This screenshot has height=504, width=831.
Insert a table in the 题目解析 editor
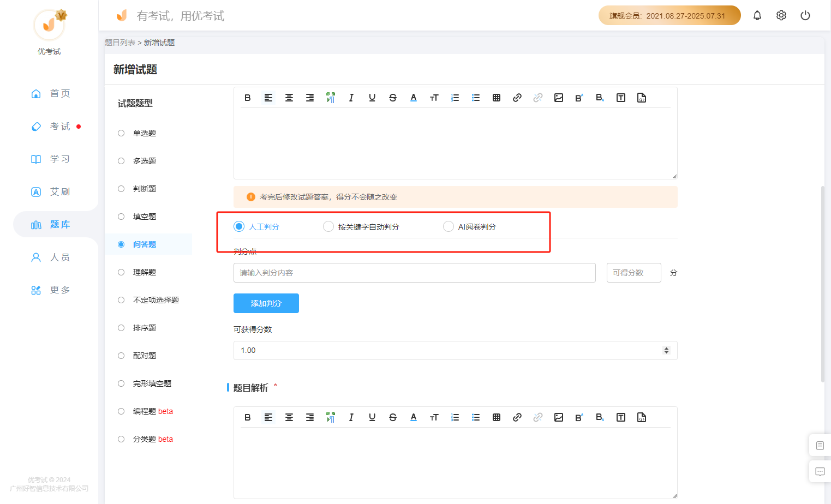tap(497, 417)
